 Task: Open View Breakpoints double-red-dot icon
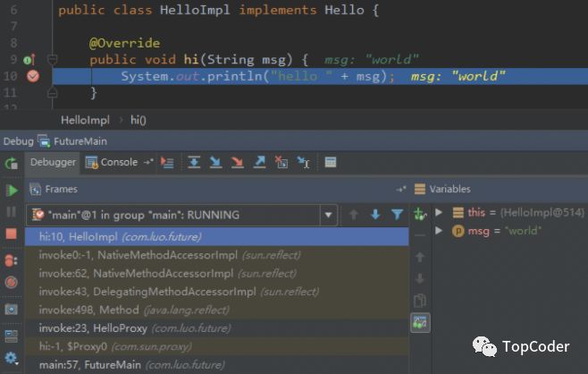[x=12, y=260]
